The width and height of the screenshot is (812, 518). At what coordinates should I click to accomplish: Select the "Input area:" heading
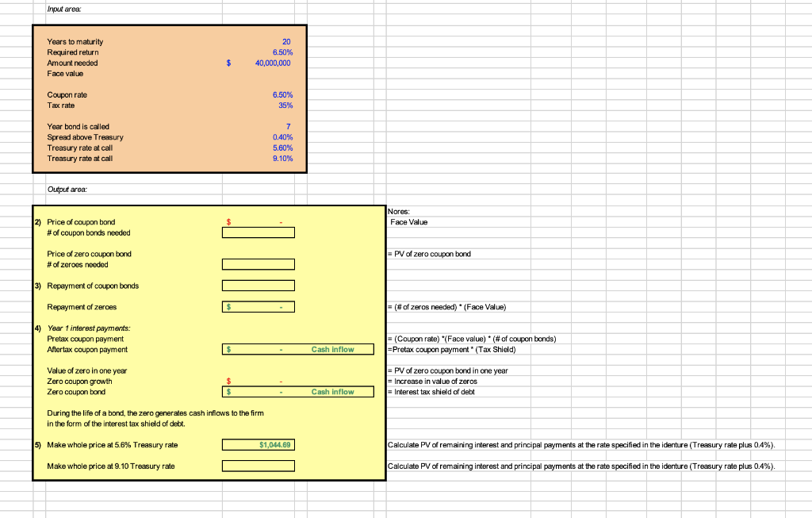[x=64, y=10]
